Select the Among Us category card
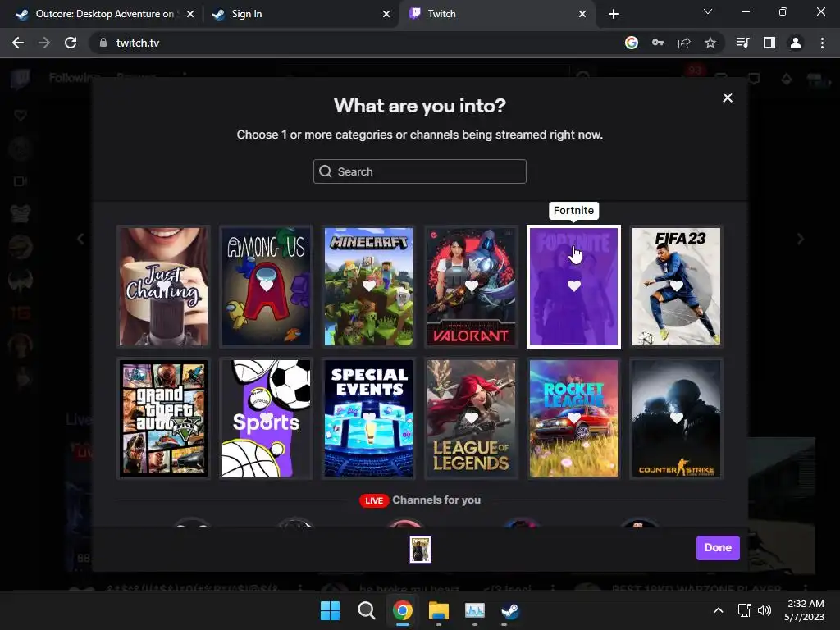The height and width of the screenshot is (630, 840). tap(267, 286)
